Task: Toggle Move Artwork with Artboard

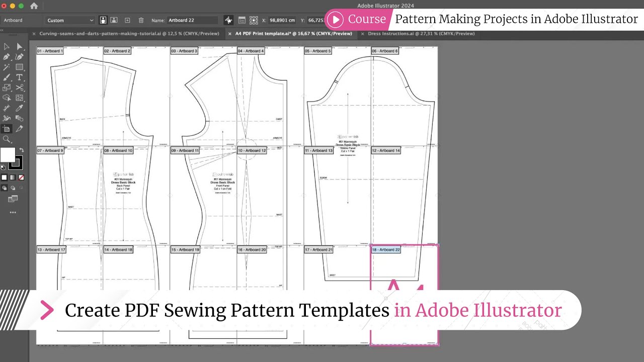Action: [x=228, y=20]
